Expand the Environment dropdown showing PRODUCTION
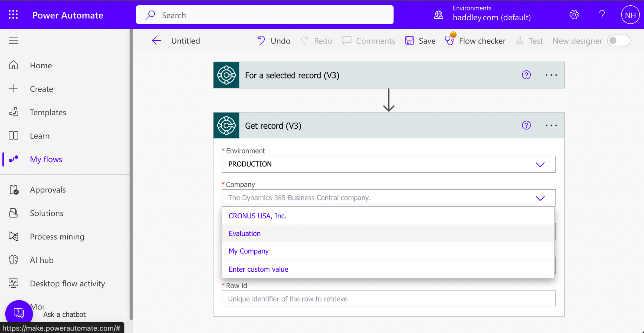 point(540,164)
